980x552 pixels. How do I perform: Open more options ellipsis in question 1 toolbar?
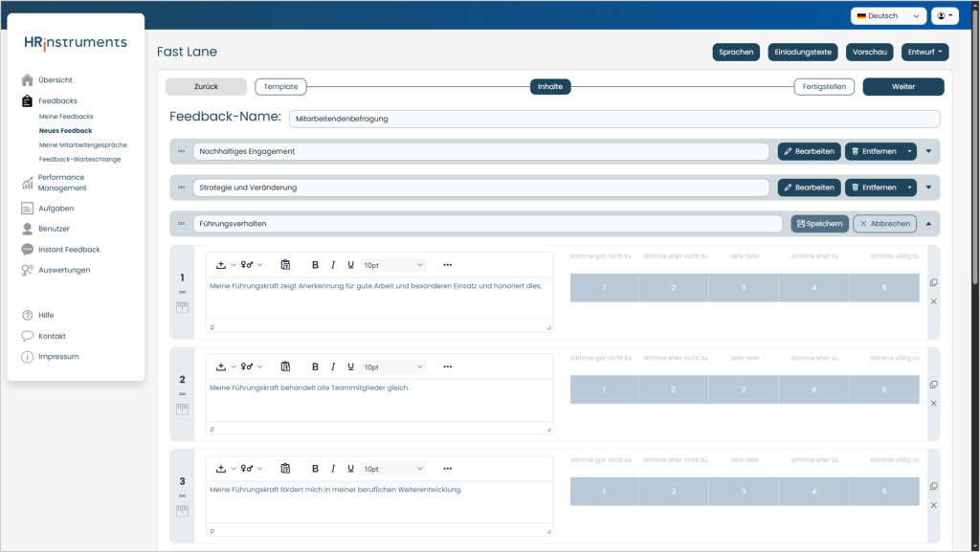pos(448,265)
